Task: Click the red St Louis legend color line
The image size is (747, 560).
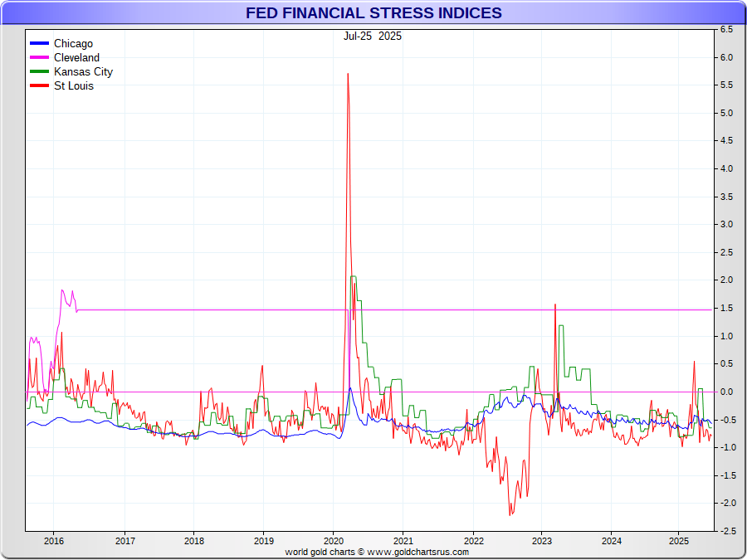Action: [x=39, y=85]
